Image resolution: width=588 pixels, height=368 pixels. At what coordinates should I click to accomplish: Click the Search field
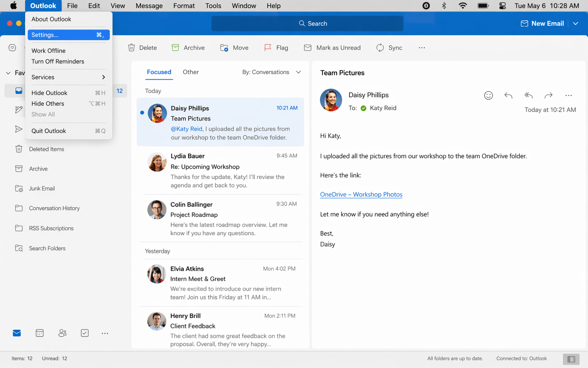[x=307, y=23]
